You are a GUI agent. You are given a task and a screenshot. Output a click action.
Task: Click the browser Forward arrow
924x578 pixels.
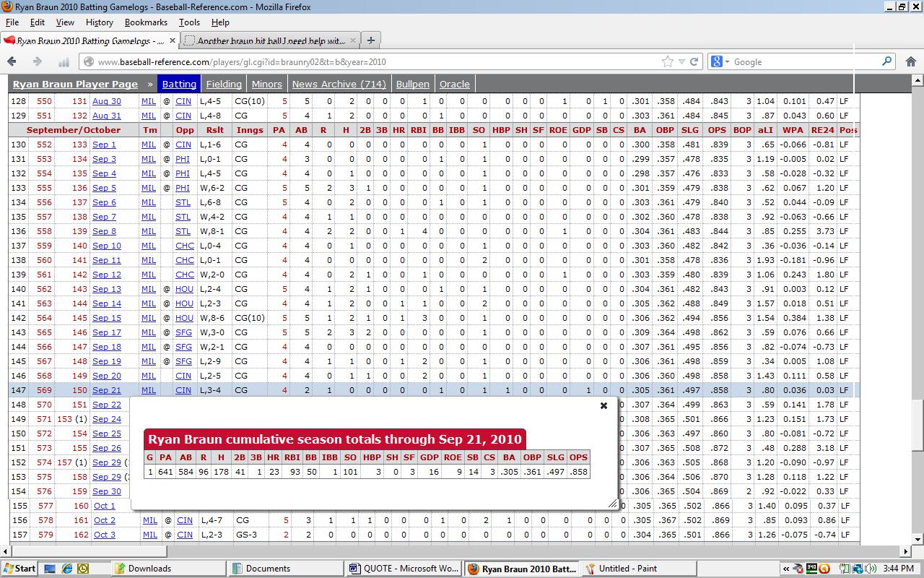click(x=38, y=61)
